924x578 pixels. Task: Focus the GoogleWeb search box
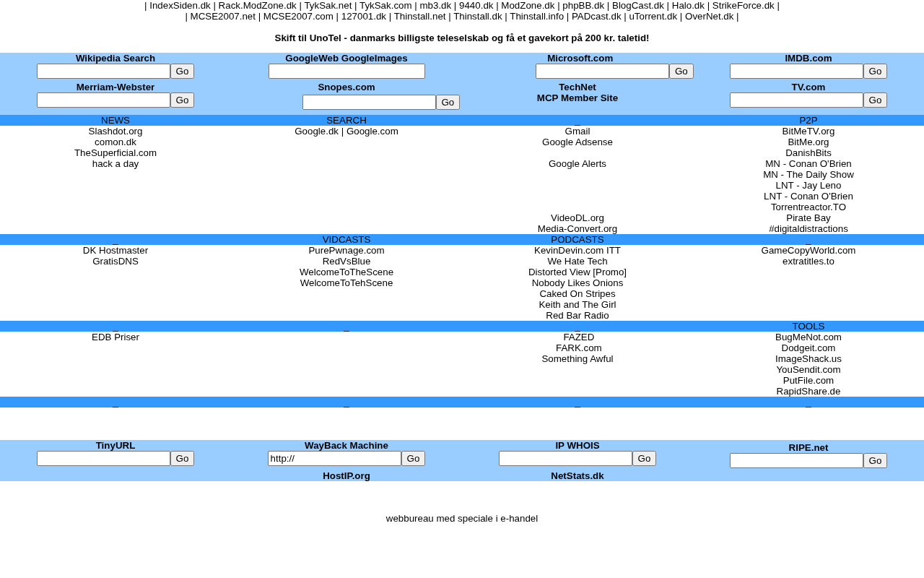[x=346, y=72]
